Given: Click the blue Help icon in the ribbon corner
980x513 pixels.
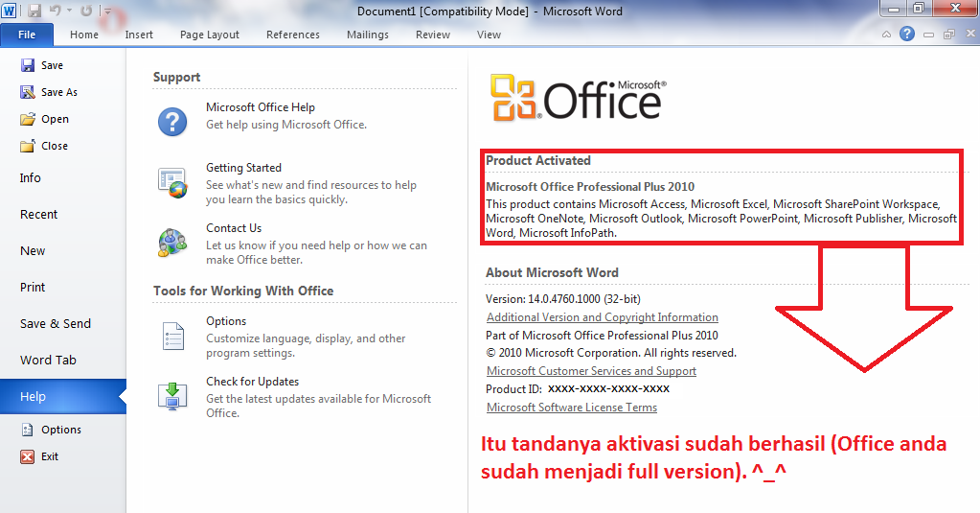Looking at the screenshot, I should [907, 35].
